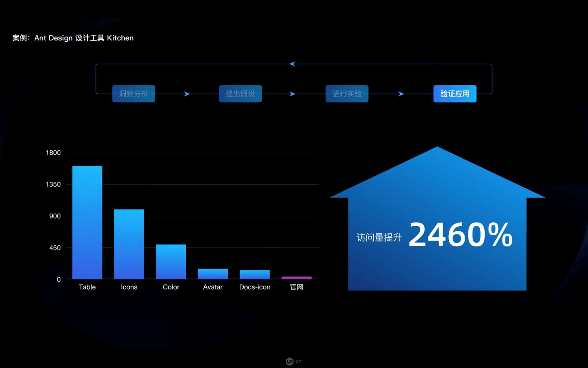
Task: Click the arrow between 提出假设 and 进行实验
Action: (x=292, y=94)
